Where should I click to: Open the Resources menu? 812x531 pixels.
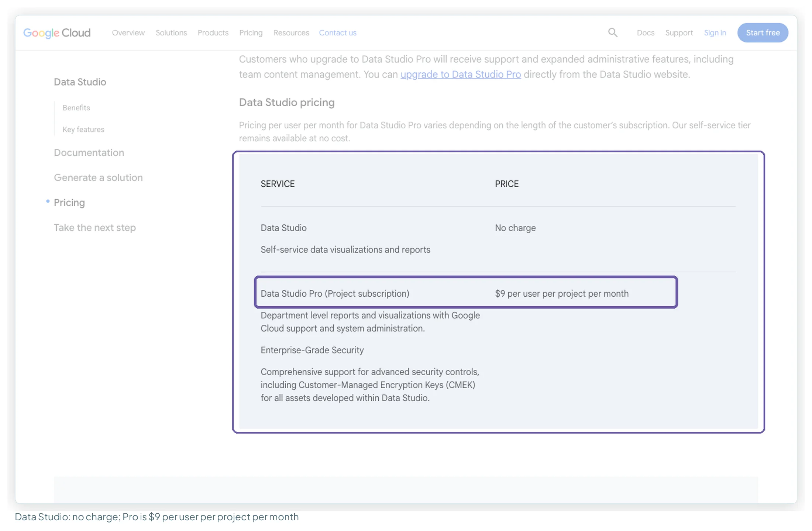pos(291,33)
